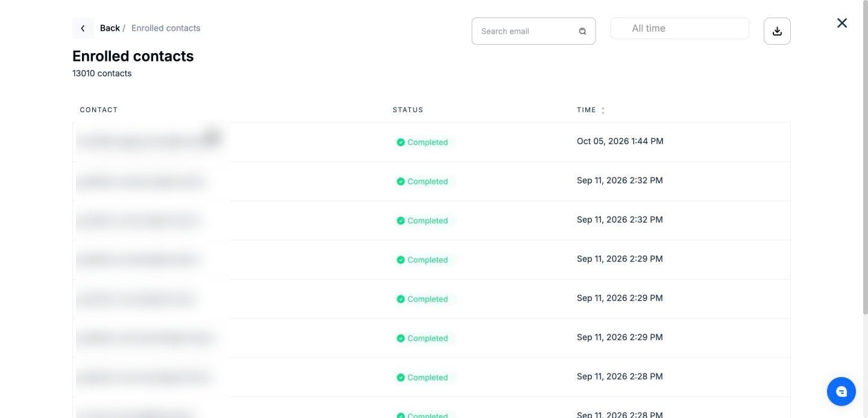Close the Enrolled contacts panel
Screen dimensions: 868x418
[842, 23]
